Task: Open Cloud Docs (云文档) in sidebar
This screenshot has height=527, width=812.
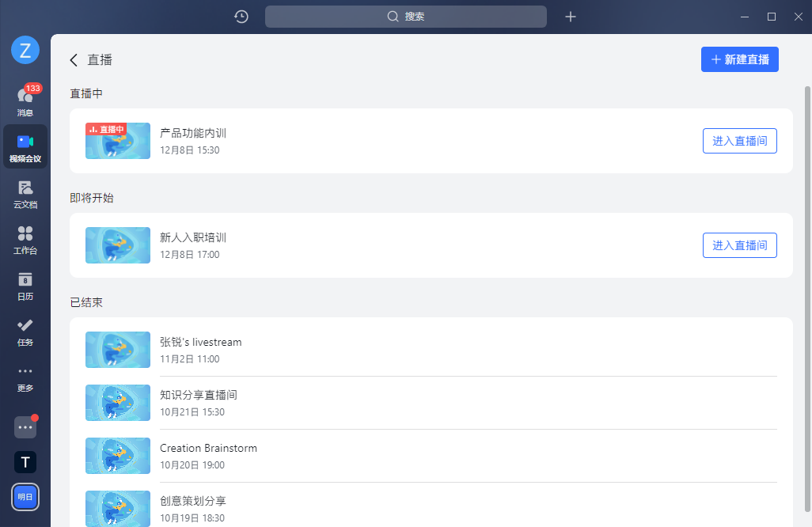Action: point(25,193)
